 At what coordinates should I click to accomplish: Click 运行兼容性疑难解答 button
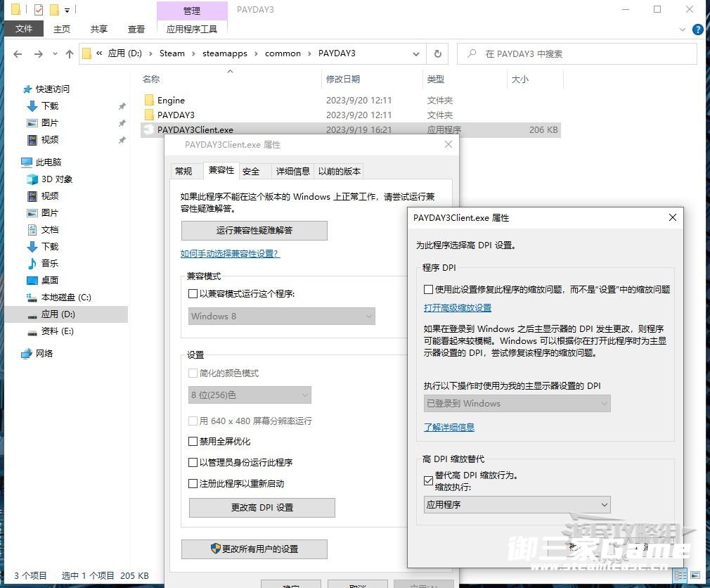pos(254,231)
